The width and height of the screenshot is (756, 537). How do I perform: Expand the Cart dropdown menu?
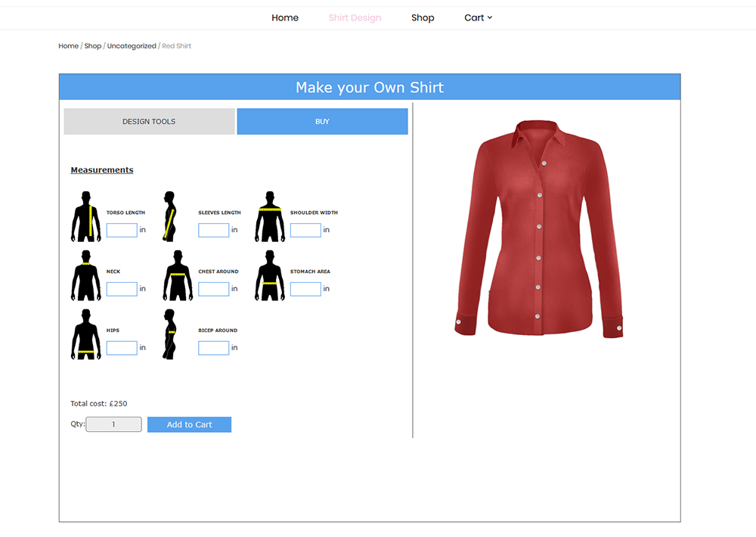click(x=479, y=18)
